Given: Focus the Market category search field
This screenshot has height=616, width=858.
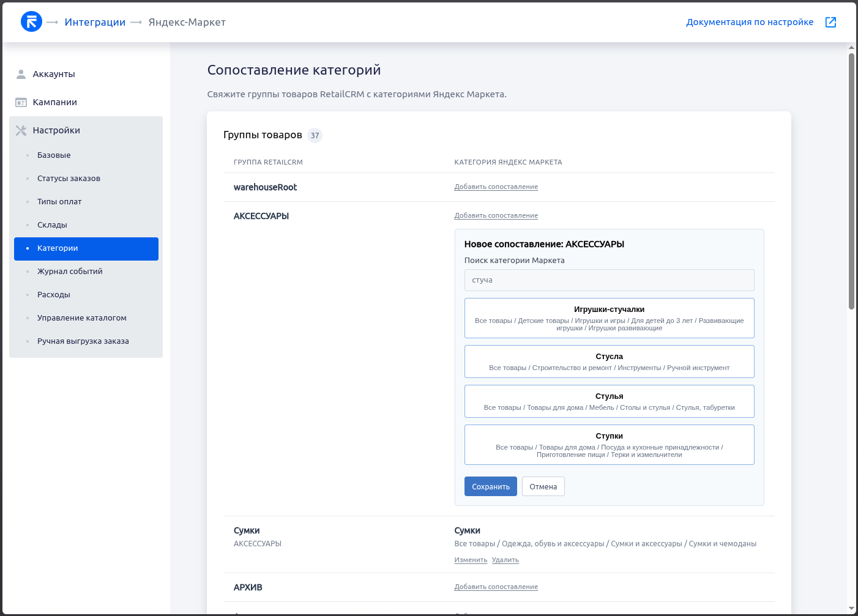Looking at the screenshot, I should click(x=609, y=280).
